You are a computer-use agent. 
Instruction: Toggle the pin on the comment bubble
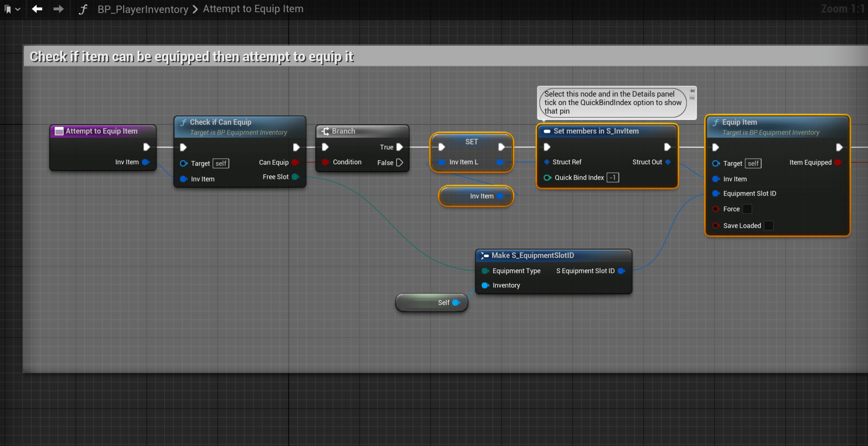coord(692,91)
